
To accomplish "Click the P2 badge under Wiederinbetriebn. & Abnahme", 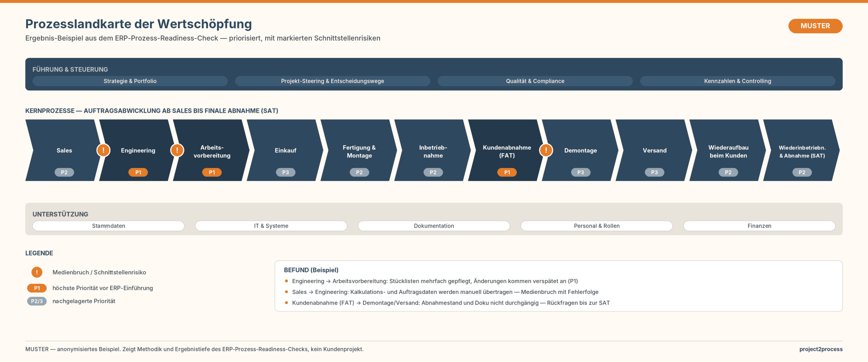I will pos(802,172).
